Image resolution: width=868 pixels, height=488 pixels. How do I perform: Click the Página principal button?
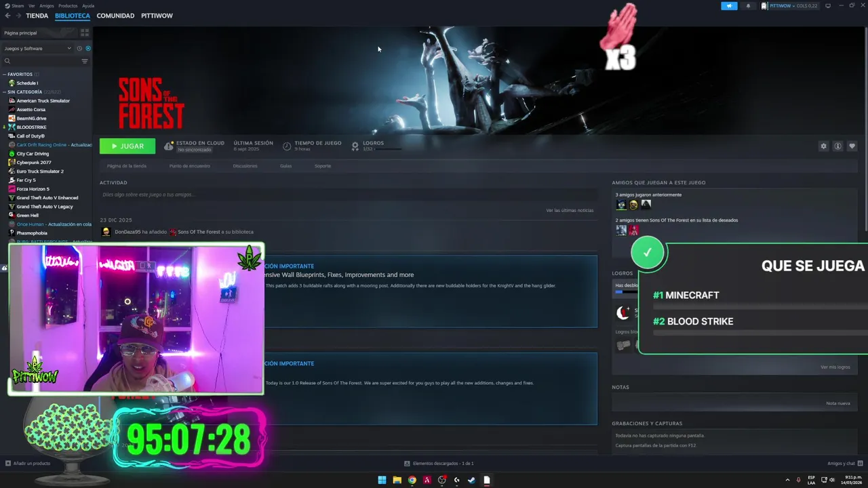(40, 33)
